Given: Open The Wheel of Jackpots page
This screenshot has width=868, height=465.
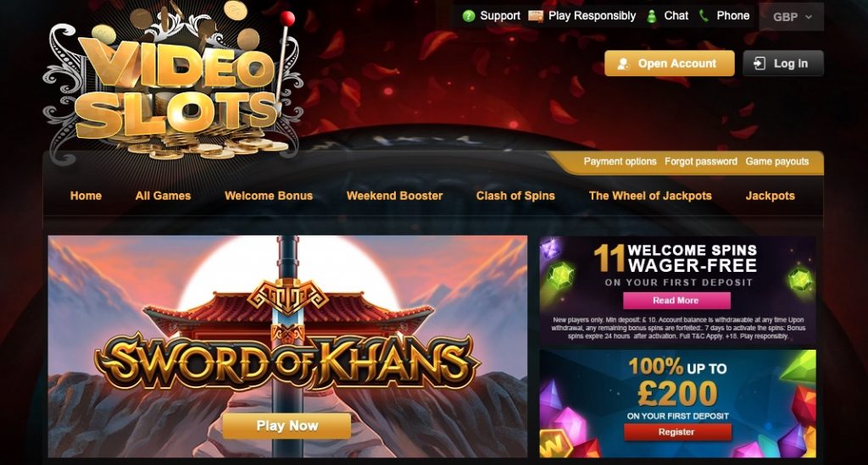Looking at the screenshot, I should coord(650,196).
